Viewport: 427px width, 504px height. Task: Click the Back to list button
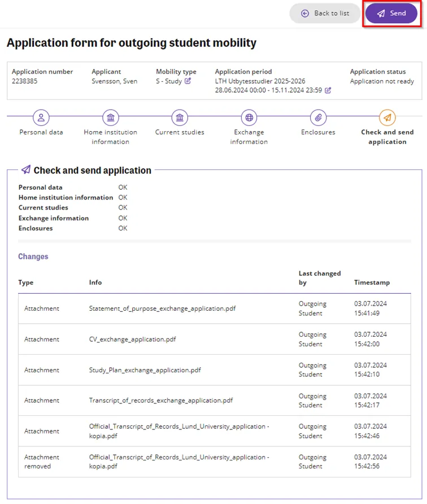(x=325, y=13)
